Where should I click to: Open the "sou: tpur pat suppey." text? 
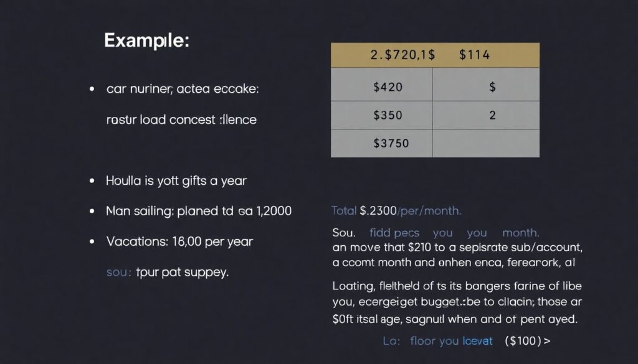[x=167, y=272]
